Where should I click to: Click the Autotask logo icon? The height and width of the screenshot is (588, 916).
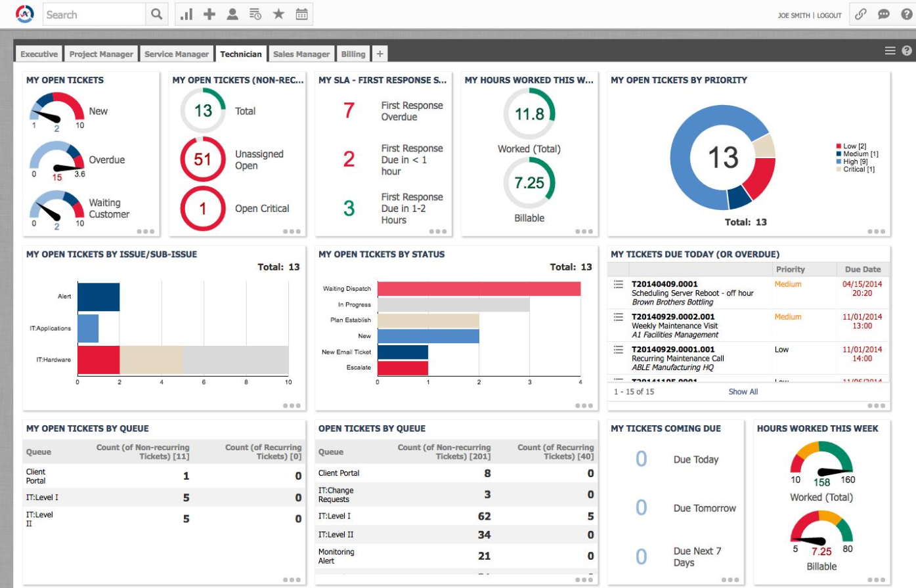pyautogui.click(x=24, y=14)
